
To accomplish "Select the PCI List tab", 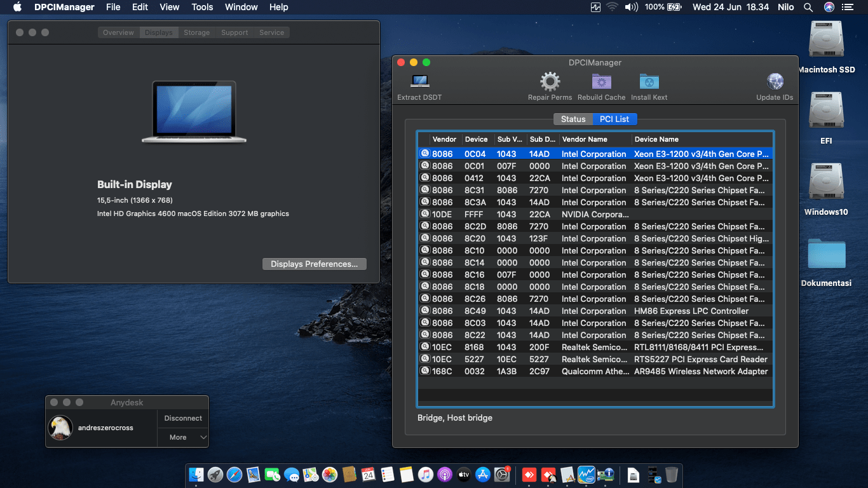I will pyautogui.click(x=614, y=119).
